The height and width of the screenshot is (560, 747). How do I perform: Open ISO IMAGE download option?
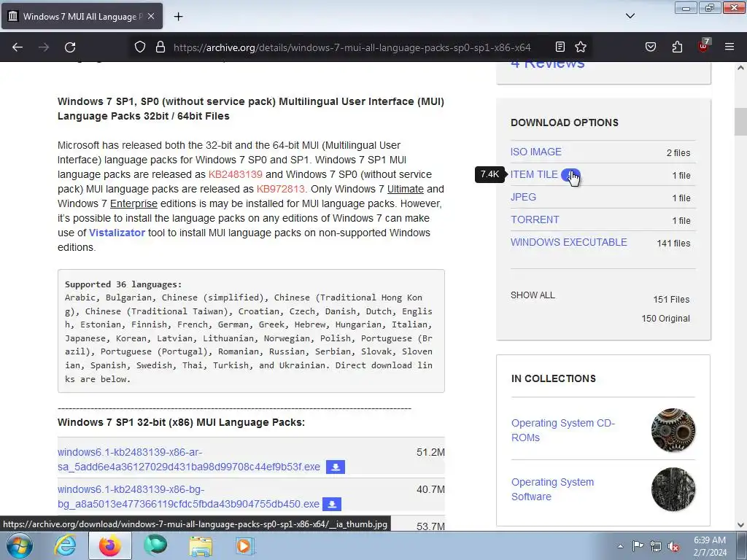click(536, 152)
